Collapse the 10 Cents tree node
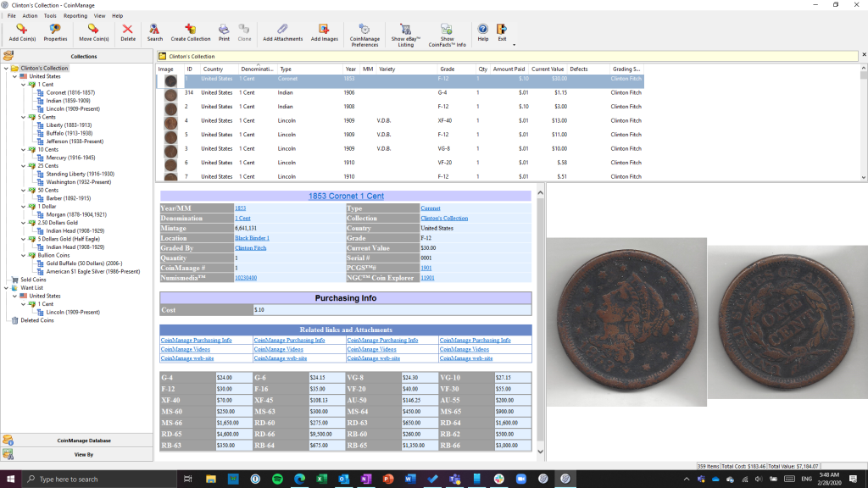 point(23,149)
